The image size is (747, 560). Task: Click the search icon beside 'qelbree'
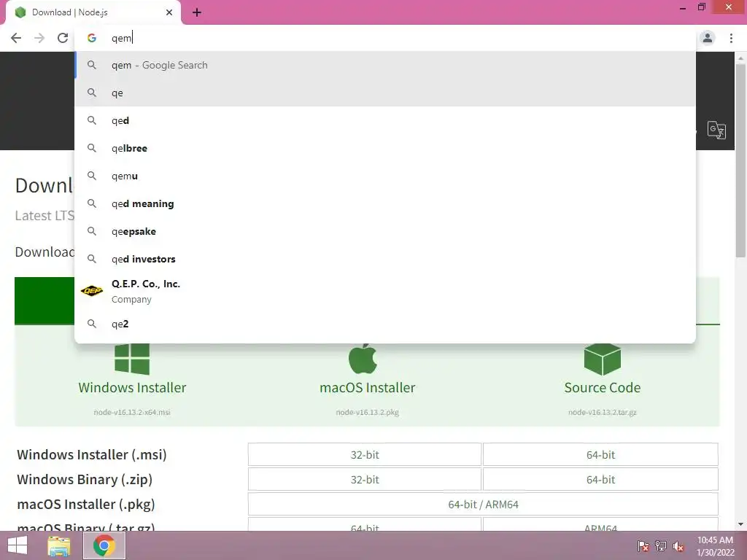coord(92,148)
